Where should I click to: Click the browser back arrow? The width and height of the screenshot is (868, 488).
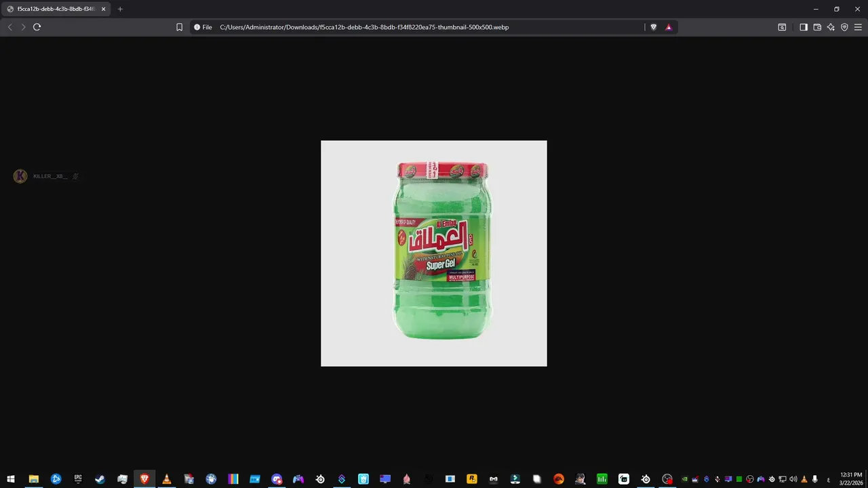pos(9,27)
